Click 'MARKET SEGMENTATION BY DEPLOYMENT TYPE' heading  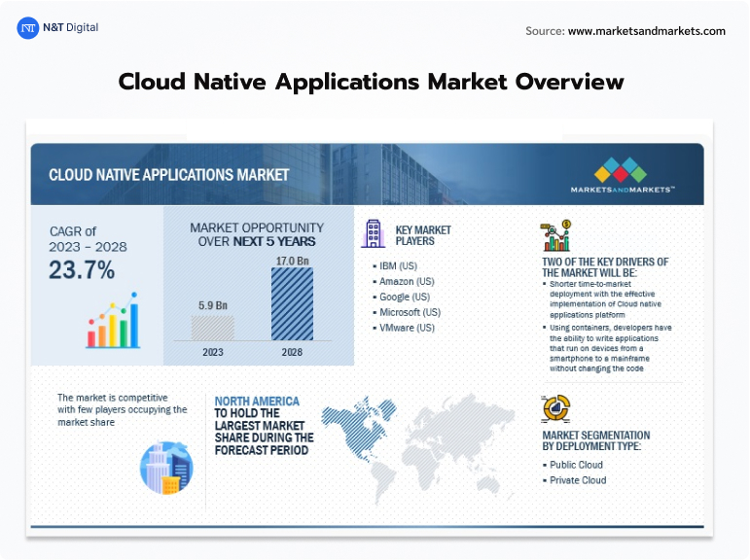click(596, 440)
